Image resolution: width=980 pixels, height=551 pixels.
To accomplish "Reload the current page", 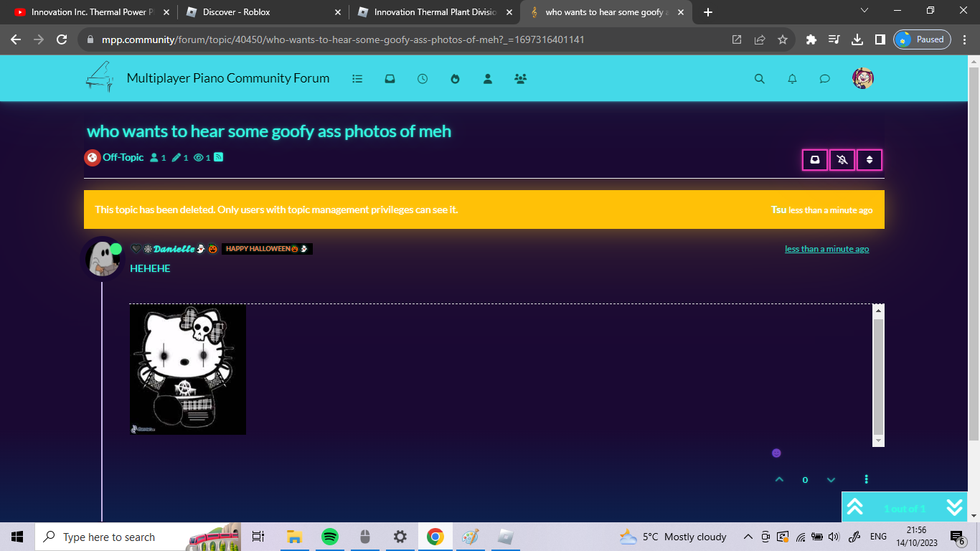I will pos(62,39).
